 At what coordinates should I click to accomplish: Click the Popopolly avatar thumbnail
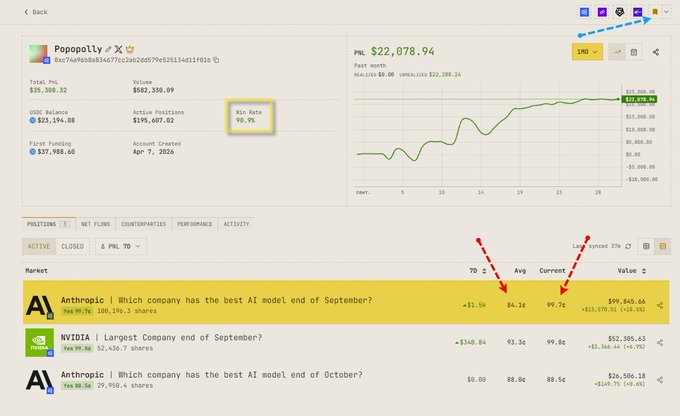coord(38,54)
